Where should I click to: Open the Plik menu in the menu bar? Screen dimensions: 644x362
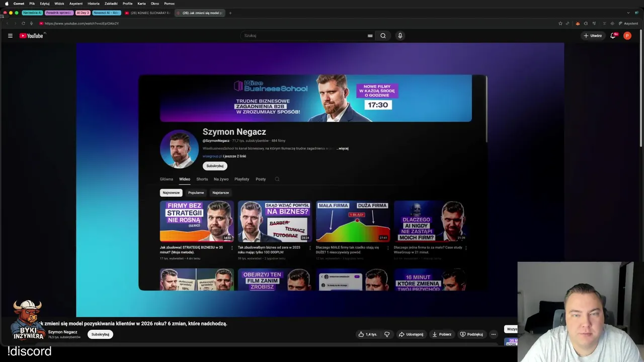tap(32, 4)
